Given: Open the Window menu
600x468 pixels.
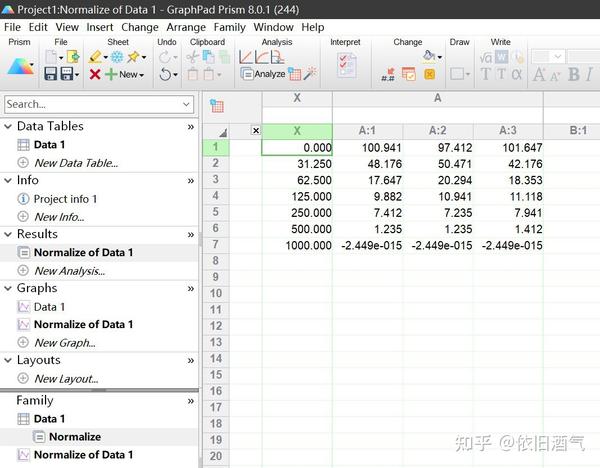Looking at the screenshot, I should (273, 27).
